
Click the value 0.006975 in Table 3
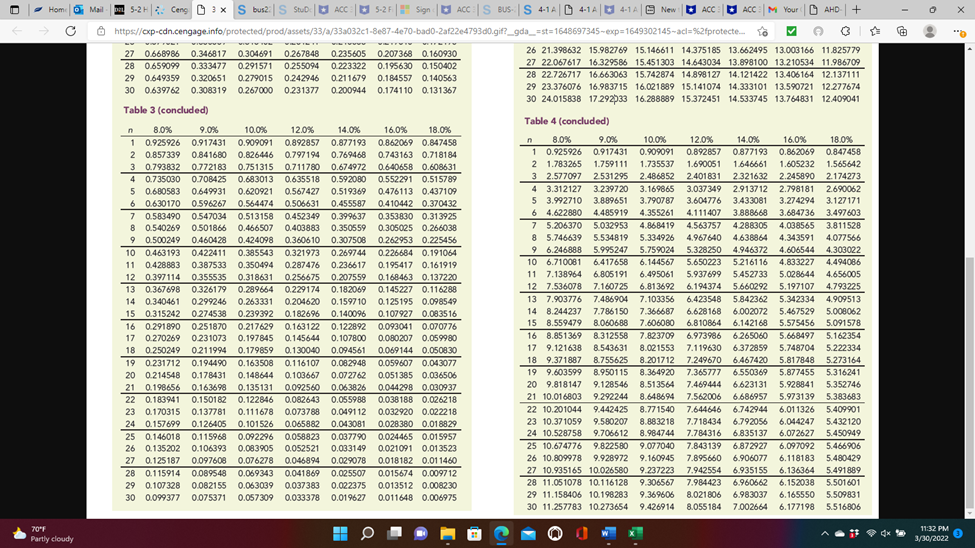tap(439, 498)
